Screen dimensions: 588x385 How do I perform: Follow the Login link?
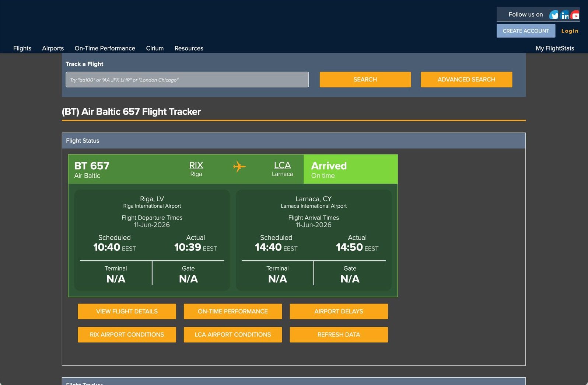[570, 31]
